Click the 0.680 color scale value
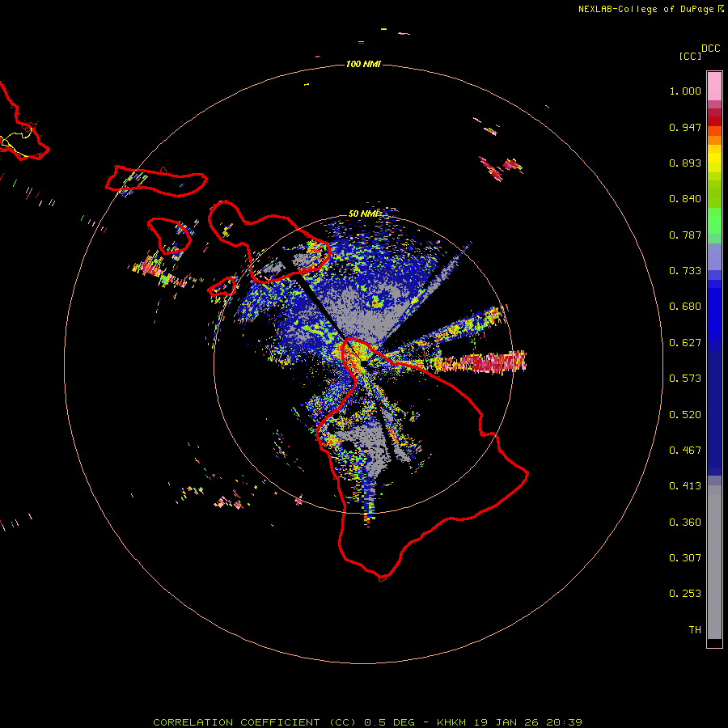Viewport: 728px width, 728px height. (x=685, y=307)
